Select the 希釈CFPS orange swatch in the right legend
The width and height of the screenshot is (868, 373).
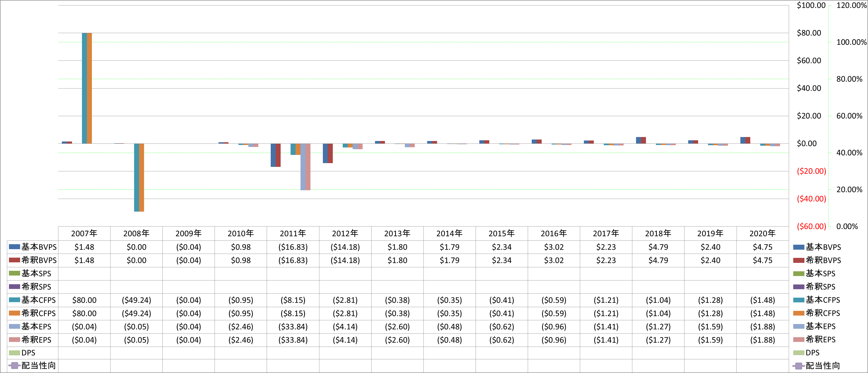(799, 313)
